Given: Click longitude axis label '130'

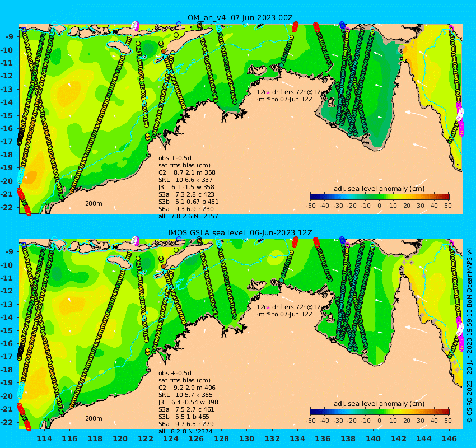Looking at the screenshot, I should [x=247, y=438].
